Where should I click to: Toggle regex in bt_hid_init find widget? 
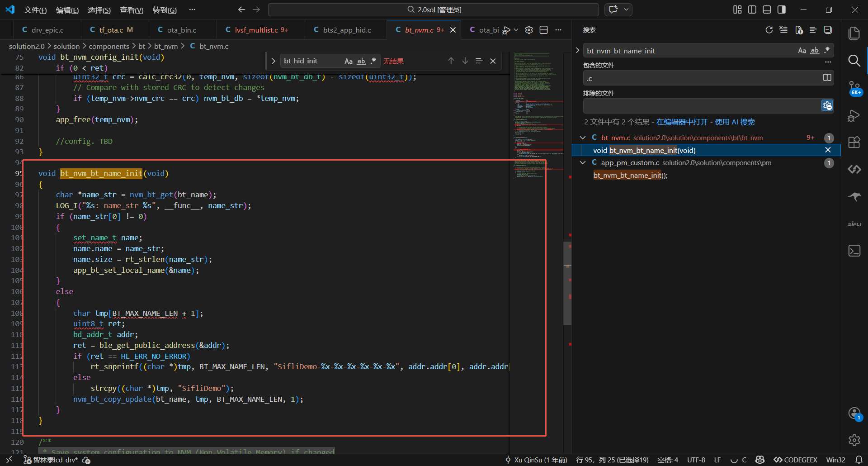(373, 61)
